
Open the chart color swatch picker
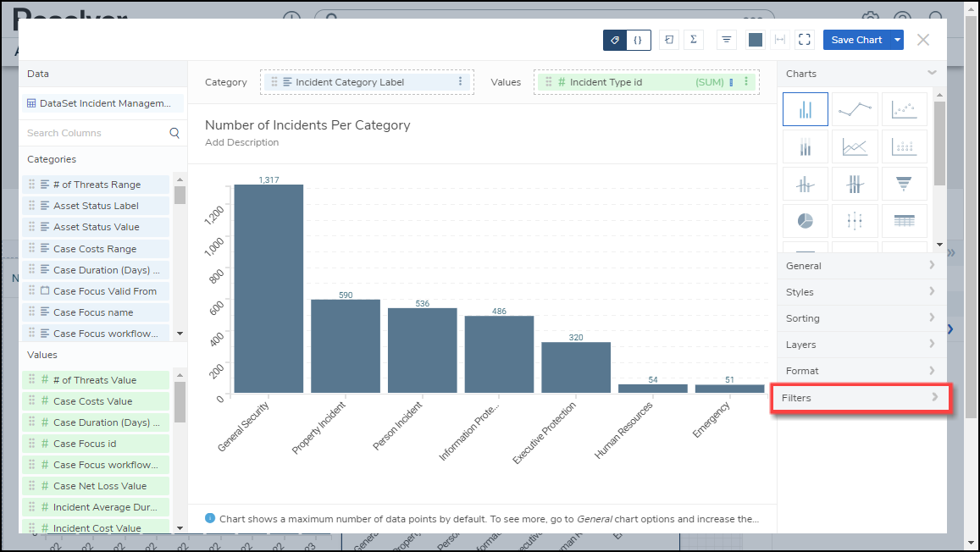pyautogui.click(x=756, y=40)
